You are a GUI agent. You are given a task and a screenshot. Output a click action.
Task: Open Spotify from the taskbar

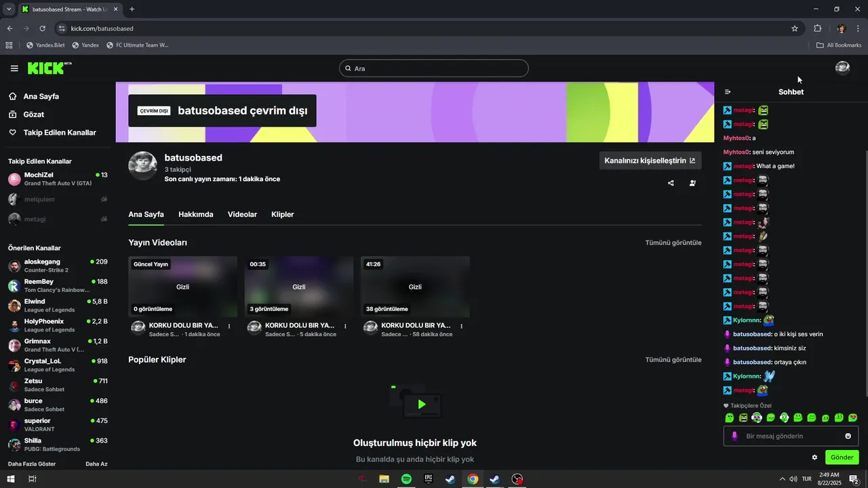[x=406, y=479]
